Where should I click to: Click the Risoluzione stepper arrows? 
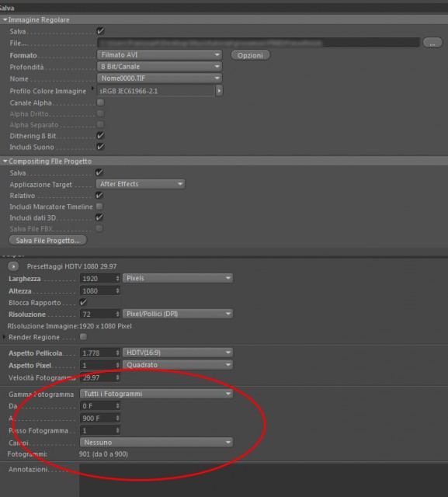click(117, 314)
